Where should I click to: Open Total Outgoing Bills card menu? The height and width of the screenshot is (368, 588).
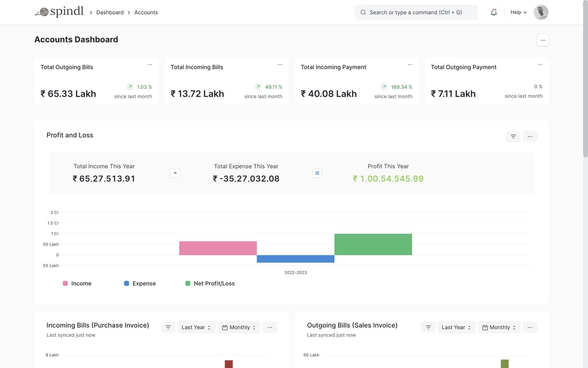[x=150, y=64]
